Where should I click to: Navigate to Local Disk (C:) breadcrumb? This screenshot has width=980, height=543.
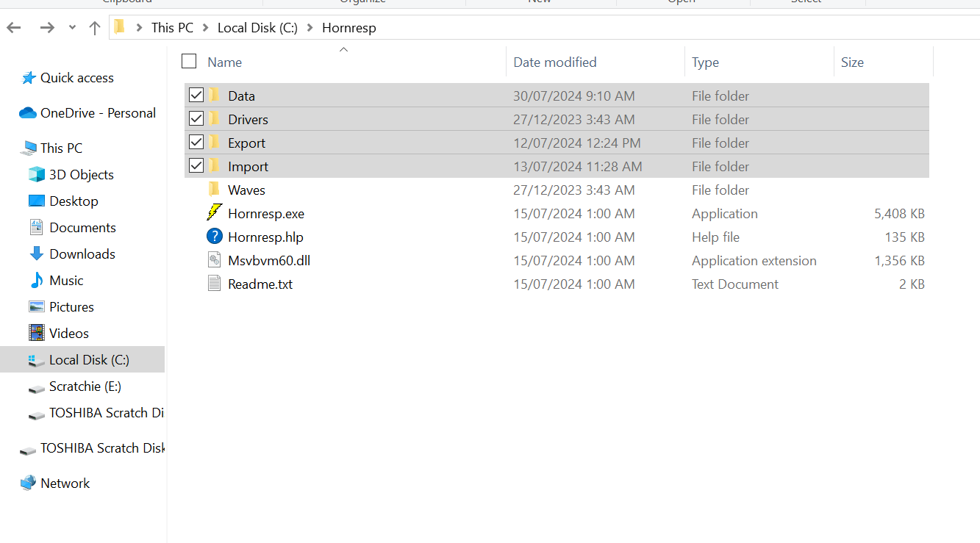point(257,28)
